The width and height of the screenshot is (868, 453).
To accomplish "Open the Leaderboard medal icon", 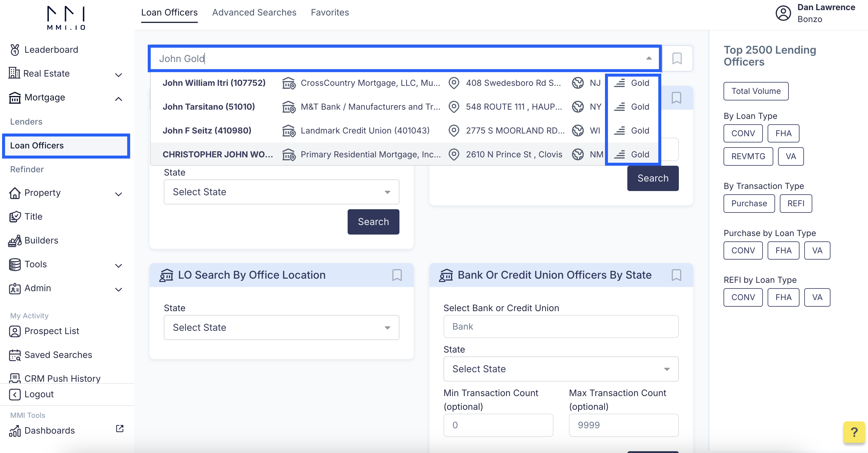I will click(x=15, y=50).
